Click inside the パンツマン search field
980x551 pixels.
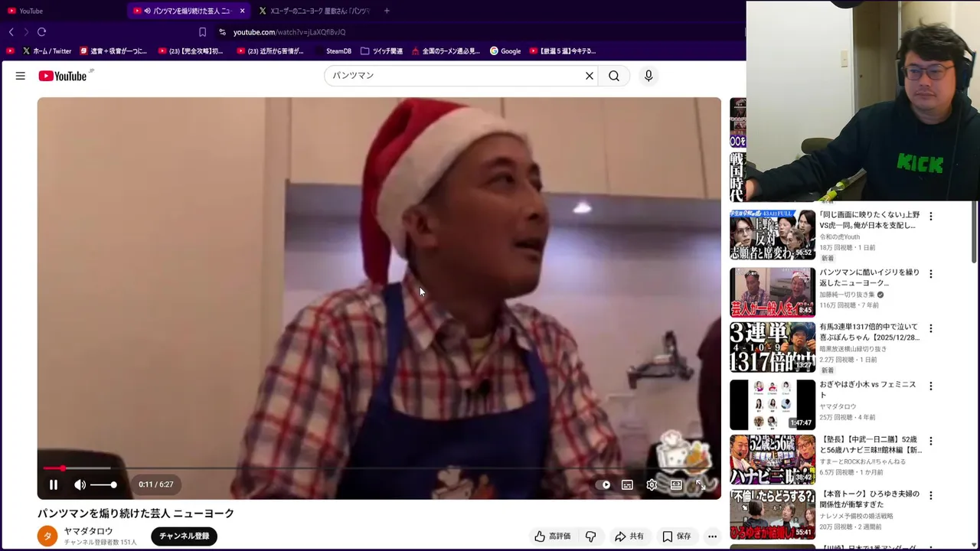(x=455, y=76)
